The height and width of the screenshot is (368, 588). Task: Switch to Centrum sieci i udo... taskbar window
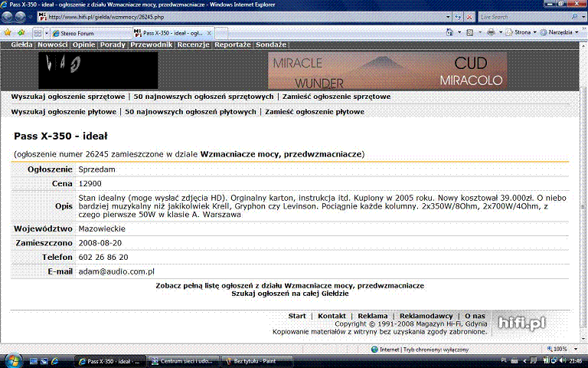coord(182,361)
